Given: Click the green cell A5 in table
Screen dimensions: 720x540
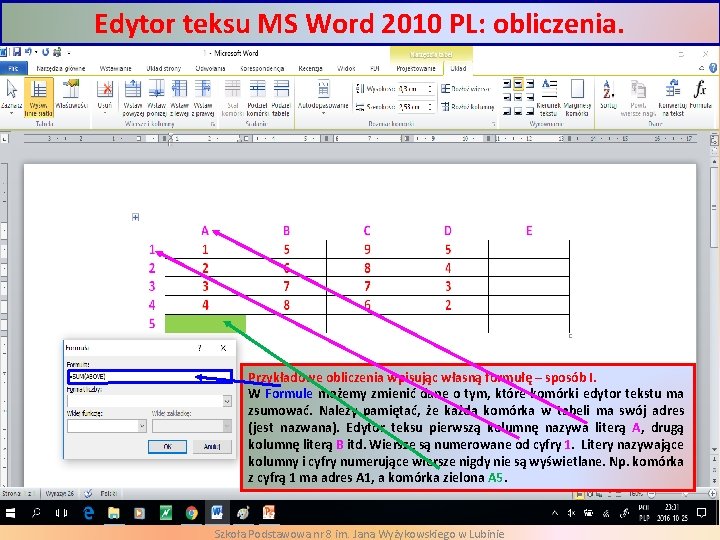Looking at the screenshot, I should coord(205,324).
